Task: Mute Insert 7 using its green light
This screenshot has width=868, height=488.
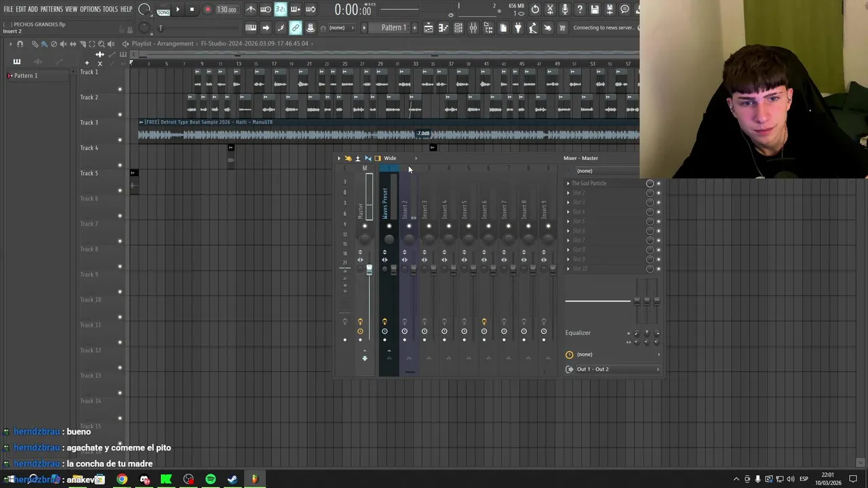Action: tap(509, 226)
